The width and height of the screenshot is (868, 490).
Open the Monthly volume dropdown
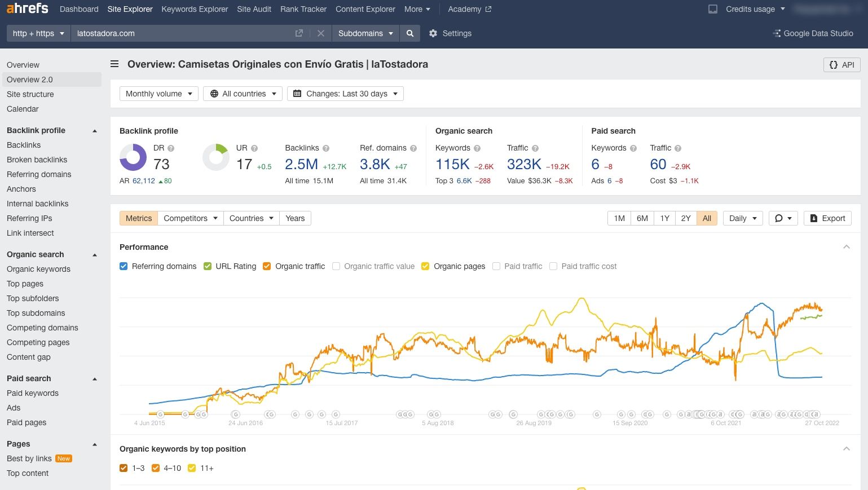[x=159, y=94]
